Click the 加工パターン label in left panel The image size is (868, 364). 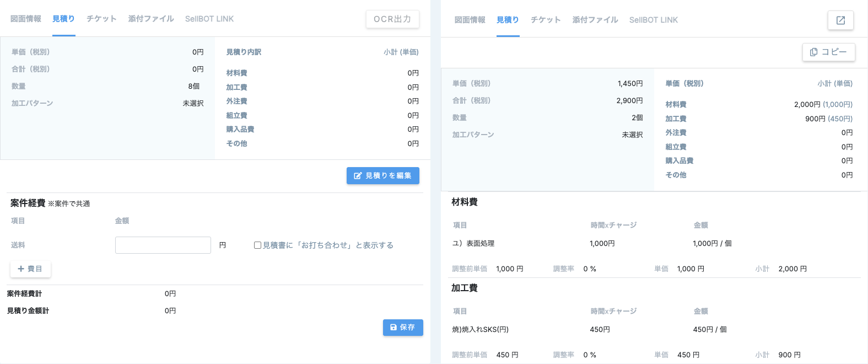point(33,103)
